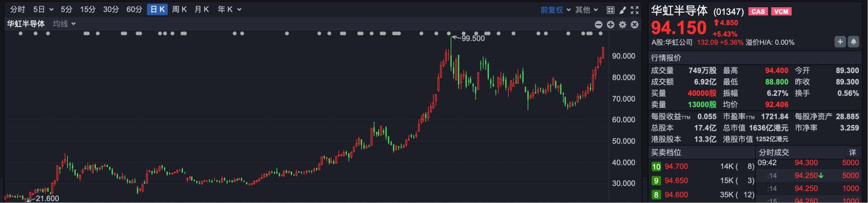
Task: Click the 详 details button for trades
Action: tap(852, 152)
